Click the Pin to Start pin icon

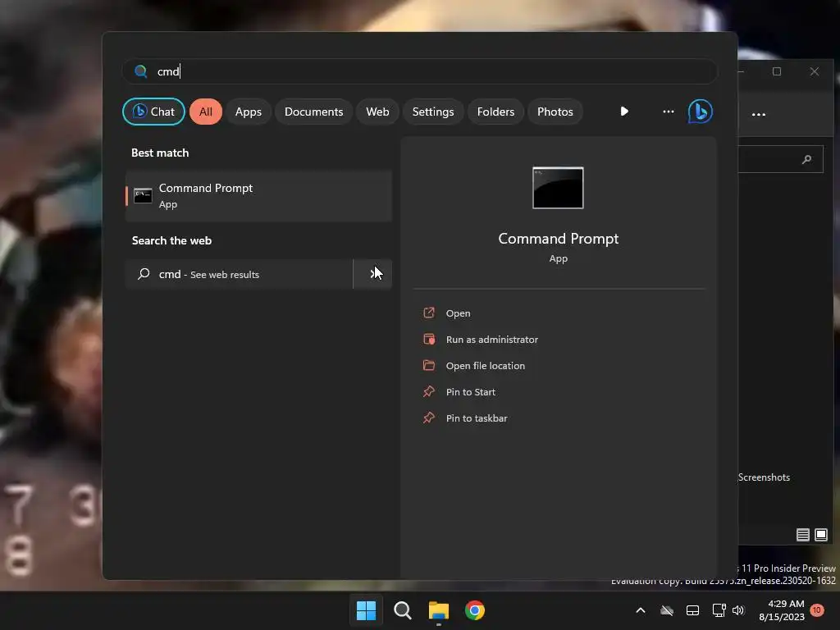429,391
